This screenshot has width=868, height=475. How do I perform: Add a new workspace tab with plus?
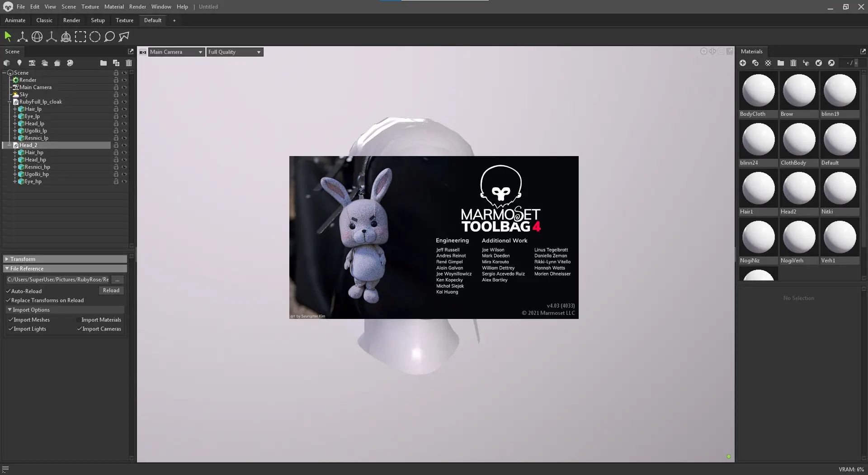(174, 20)
